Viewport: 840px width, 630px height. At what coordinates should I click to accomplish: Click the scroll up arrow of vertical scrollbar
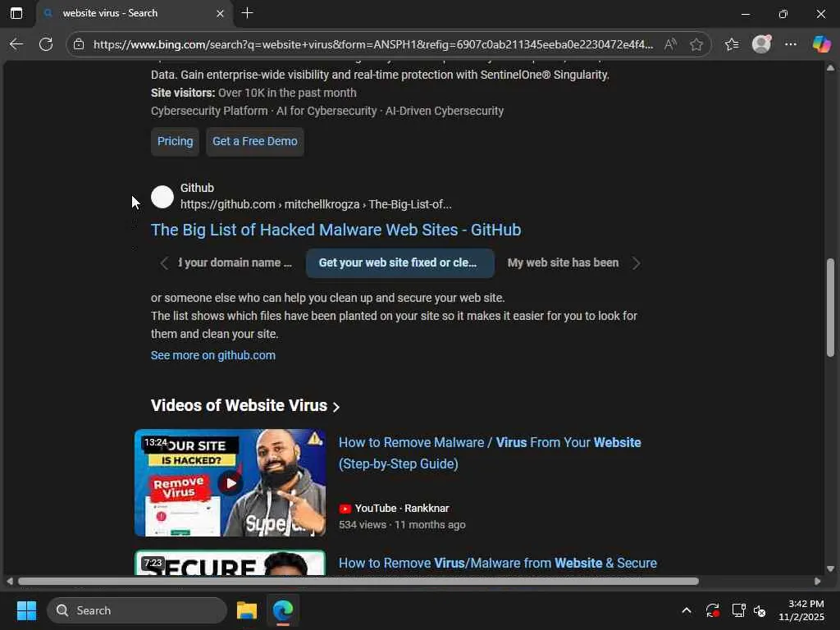coord(830,68)
